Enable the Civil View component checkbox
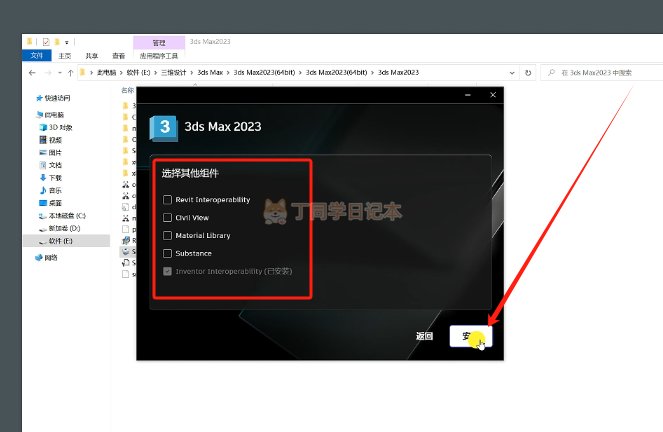The height and width of the screenshot is (432, 663). coord(167,218)
